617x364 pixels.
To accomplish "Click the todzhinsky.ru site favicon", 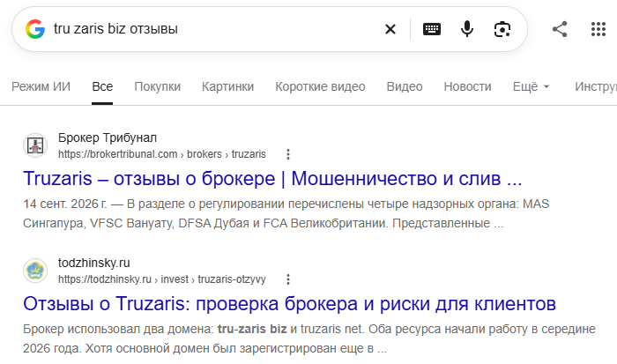I will tap(35, 271).
